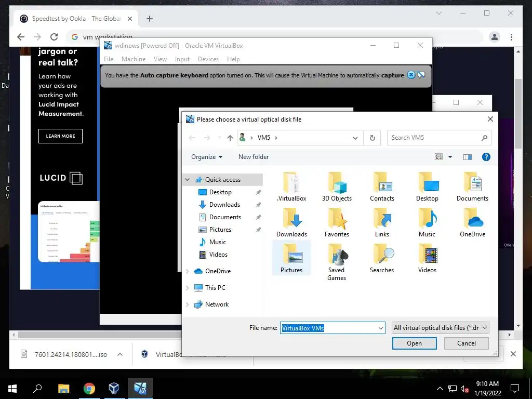The image size is (532, 399).
Task: Expand the address bar history dropdown
Action: pos(355,138)
